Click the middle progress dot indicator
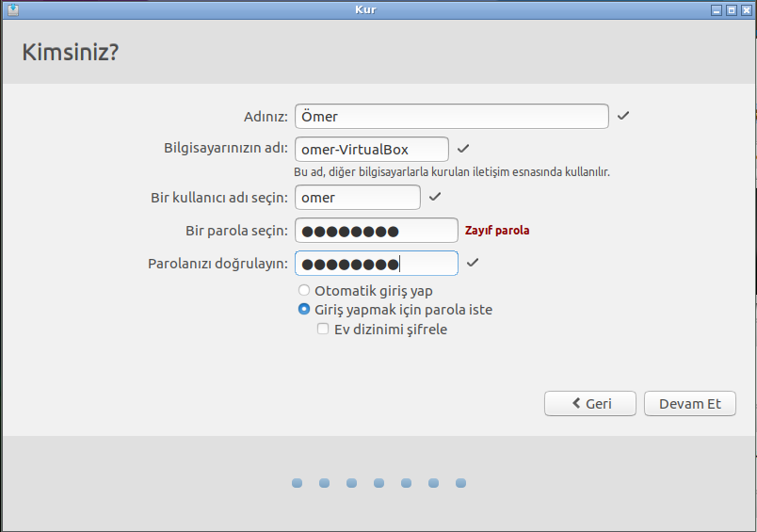 (x=378, y=483)
